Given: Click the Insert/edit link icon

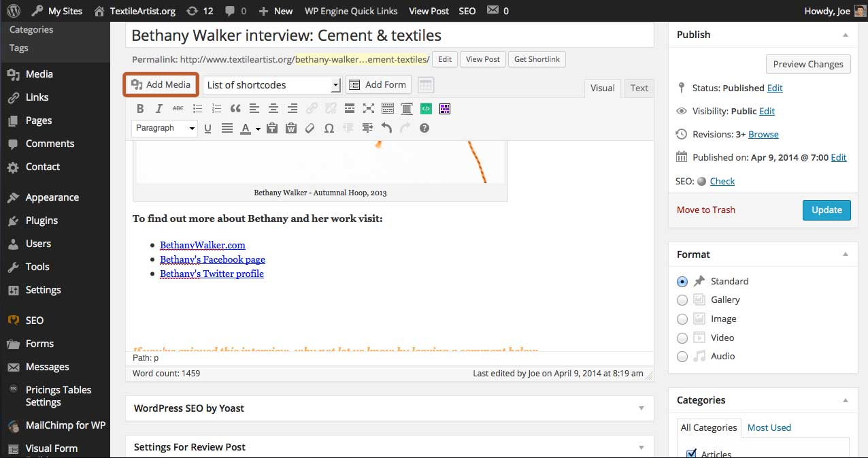Looking at the screenshot, I should [x=312, y=108].
